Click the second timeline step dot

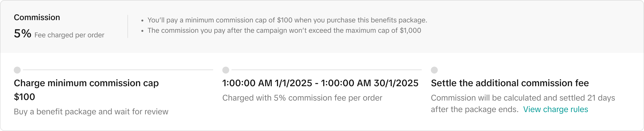(x=226, y=70)
